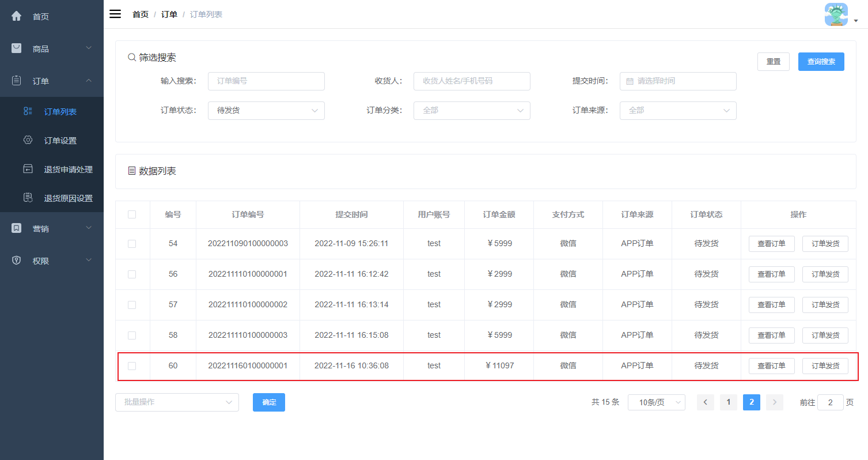Click the 前往 page number input
Screen dimensions: 868x460
point(831,402)
